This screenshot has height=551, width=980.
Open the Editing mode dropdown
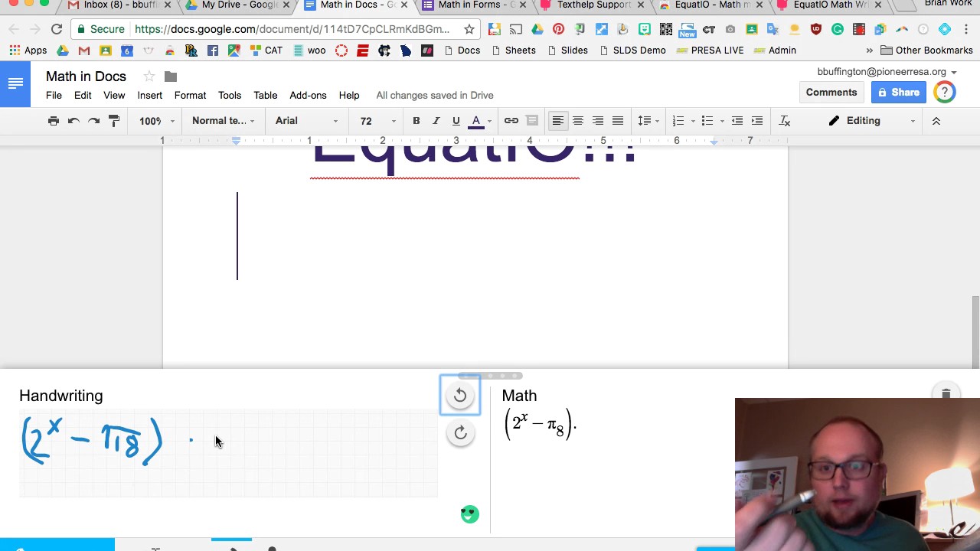(x=872, y=121)
